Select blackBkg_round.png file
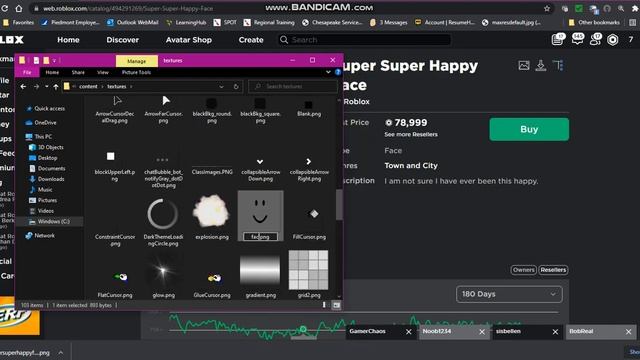This screenshot has width=640, height=360. [212, 110]
